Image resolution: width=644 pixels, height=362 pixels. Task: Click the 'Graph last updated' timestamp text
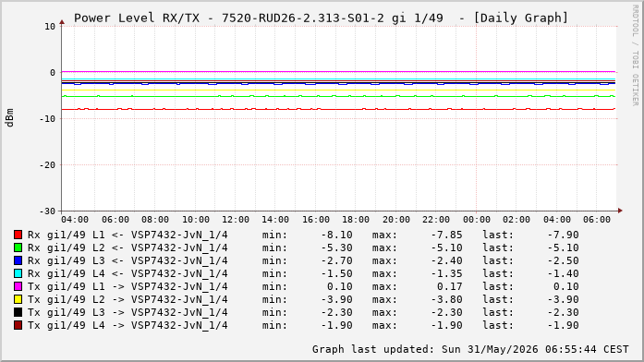470,349
